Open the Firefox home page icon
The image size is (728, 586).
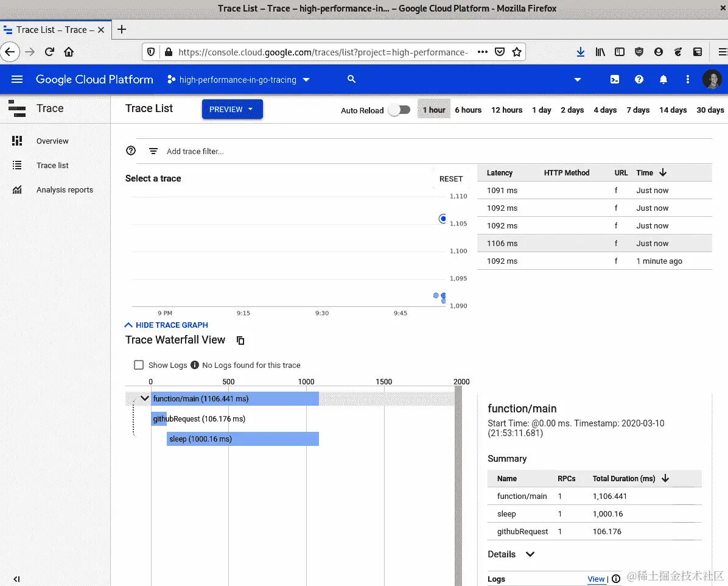[69, 52]
